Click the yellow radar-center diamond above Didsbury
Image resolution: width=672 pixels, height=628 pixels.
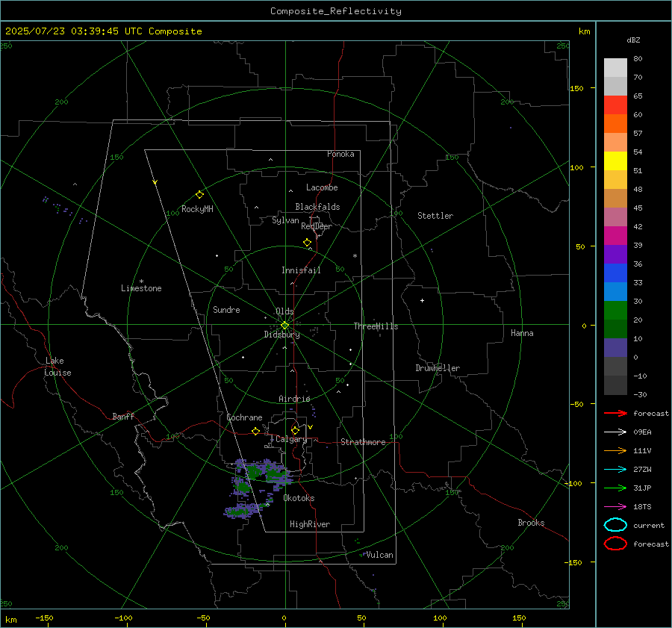coord(284,326)
